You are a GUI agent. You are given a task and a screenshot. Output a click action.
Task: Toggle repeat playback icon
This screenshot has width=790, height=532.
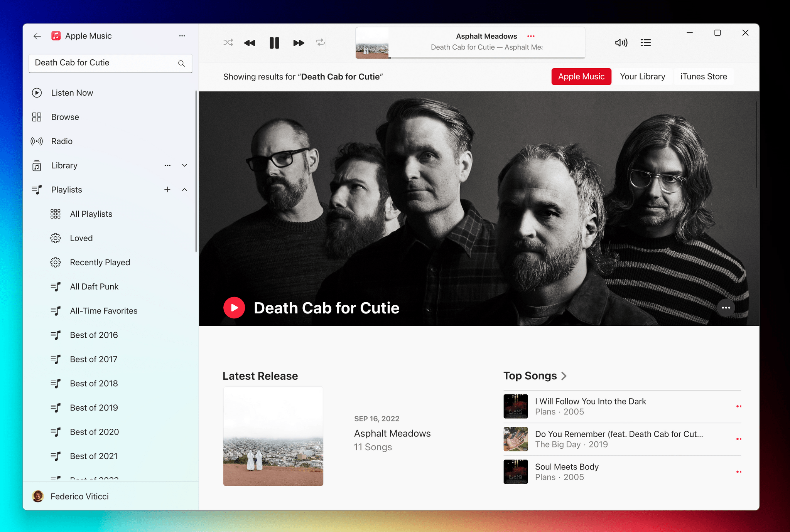point(321,43)
